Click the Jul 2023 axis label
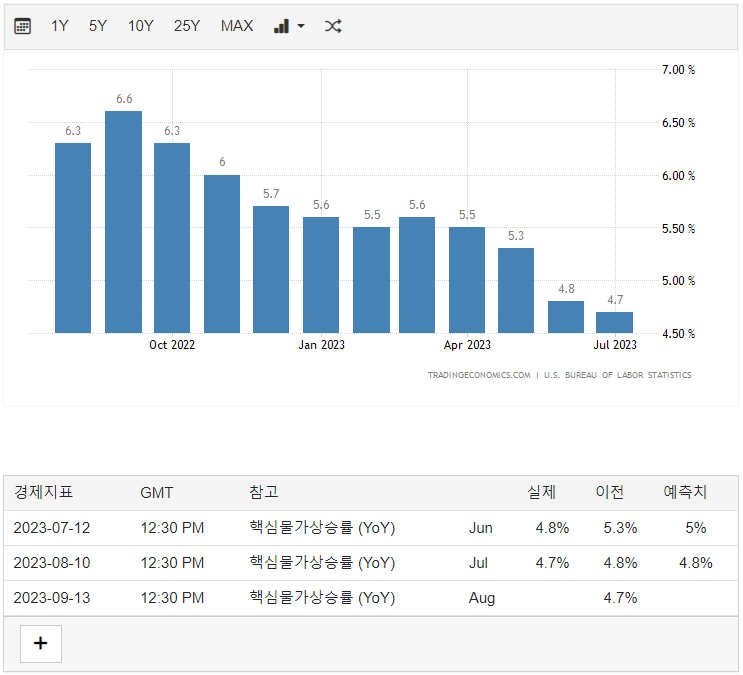743x675 pixels. (x=615, y=345)
